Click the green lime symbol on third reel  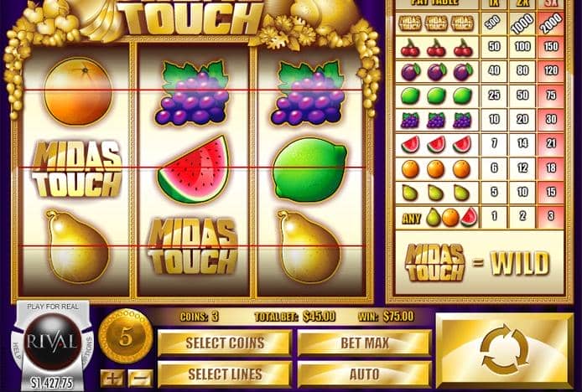(x=309, y=170)
